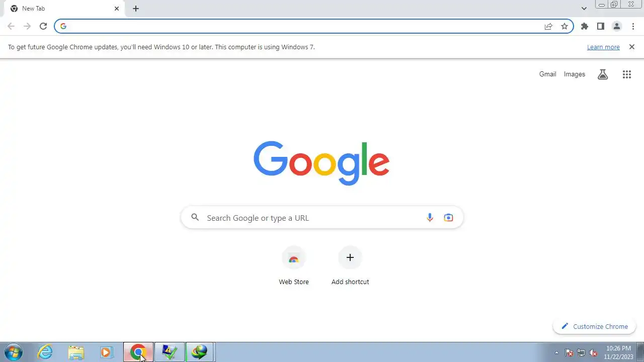Click the Learn more link

[x=603, y=47]
